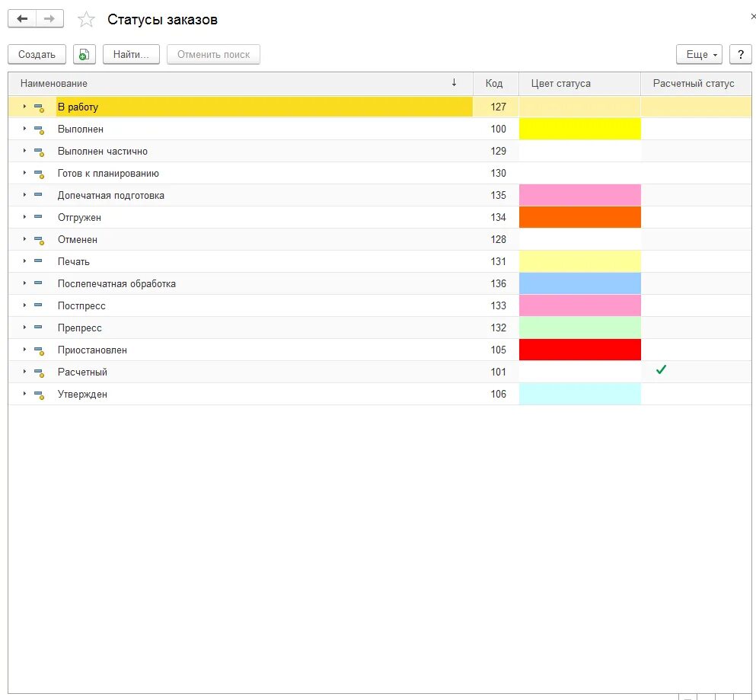Click the yellow color swatch for Выполнен

580,129
